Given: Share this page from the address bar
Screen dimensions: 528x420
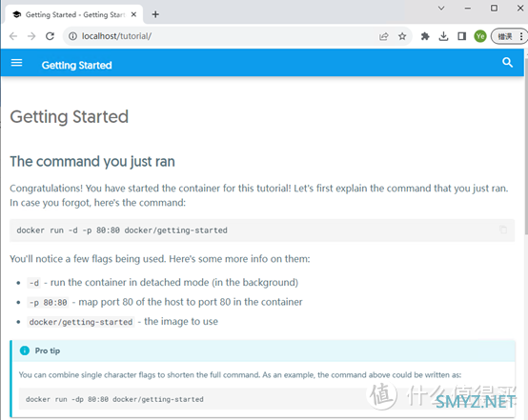Looking at the screenshot, I should point(383,36).
